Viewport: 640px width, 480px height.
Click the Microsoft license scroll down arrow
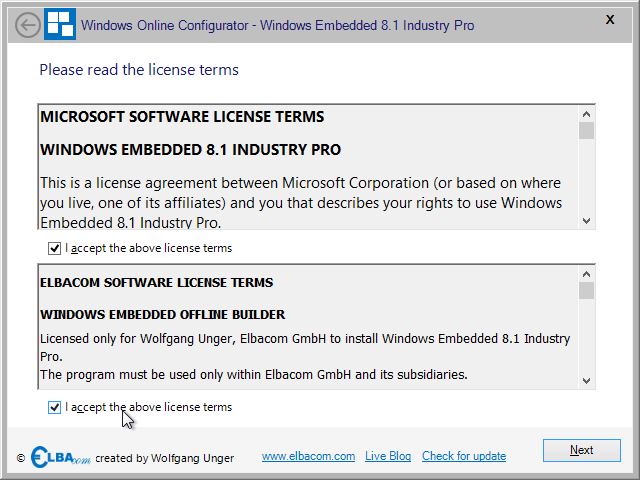[x=587, y=221]
